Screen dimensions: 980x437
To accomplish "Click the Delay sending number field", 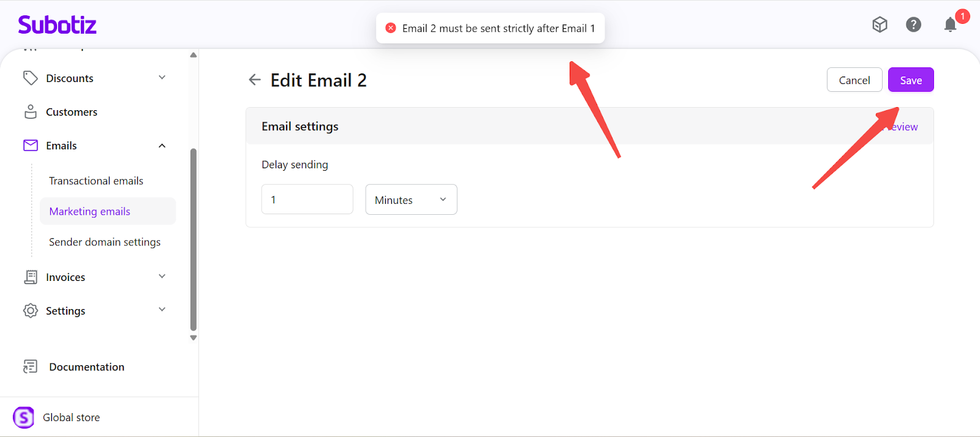I will pos(307,200).
